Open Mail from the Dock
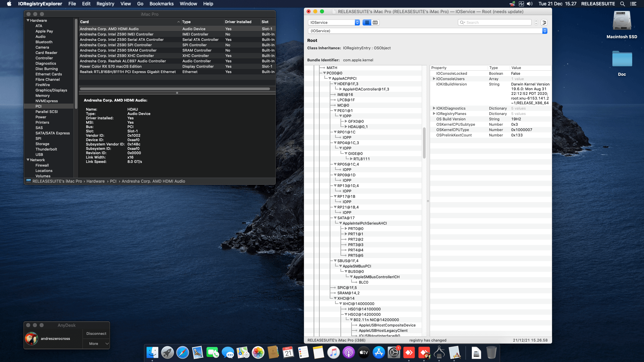Screen dimensions: 644x362 tap(198, 353)
